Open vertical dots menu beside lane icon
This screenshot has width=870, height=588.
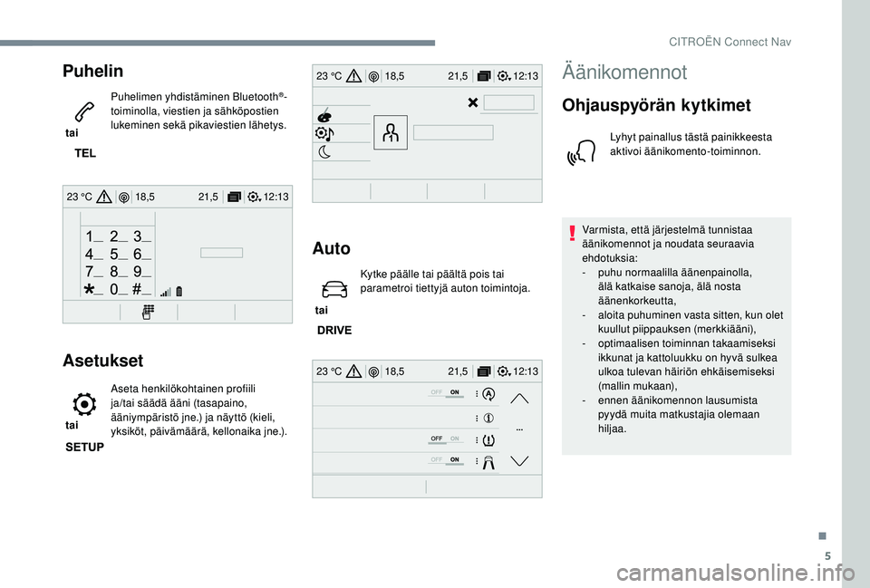(476, 461)
